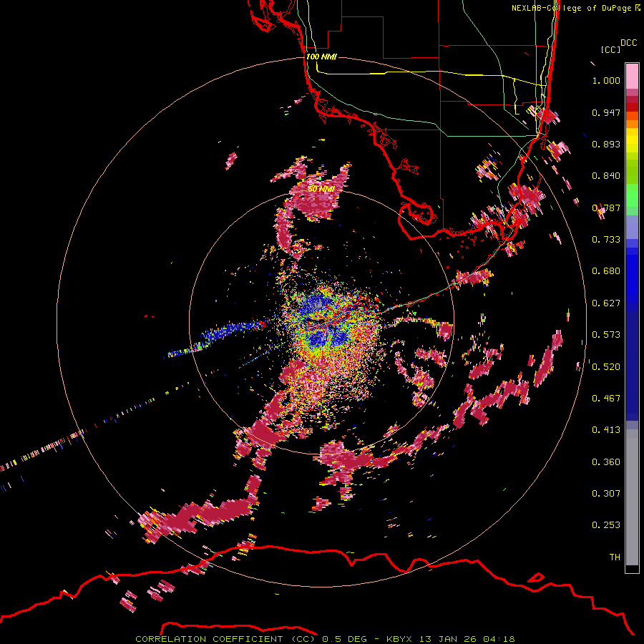Screen dimensions: 644x644
Task: Click the 0.413 color scale value
Action: tap(606, 430)
